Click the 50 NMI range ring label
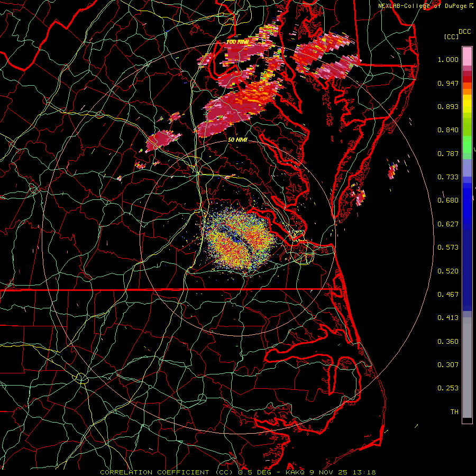Screen dimensions: 476x476 click(x=237, y=140)
